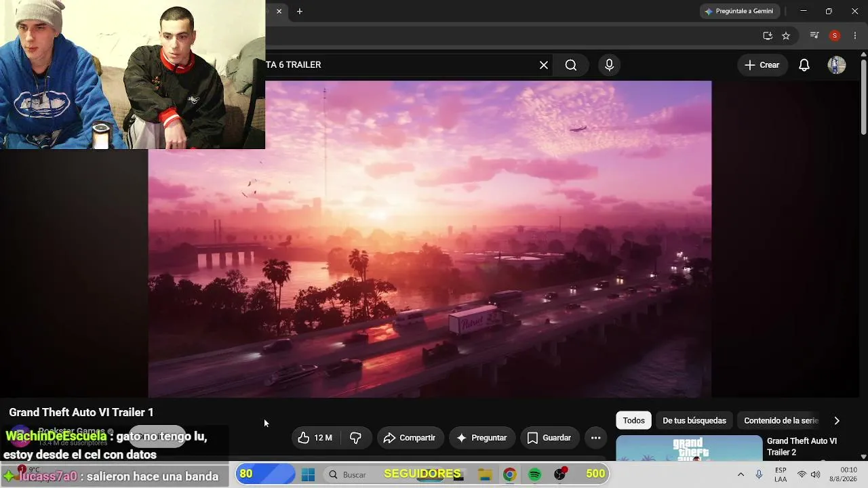Image resolution: width=868 pixels, height=488 pixels.
Task: Click the GTA VI trailer video player
Action: 430,239
